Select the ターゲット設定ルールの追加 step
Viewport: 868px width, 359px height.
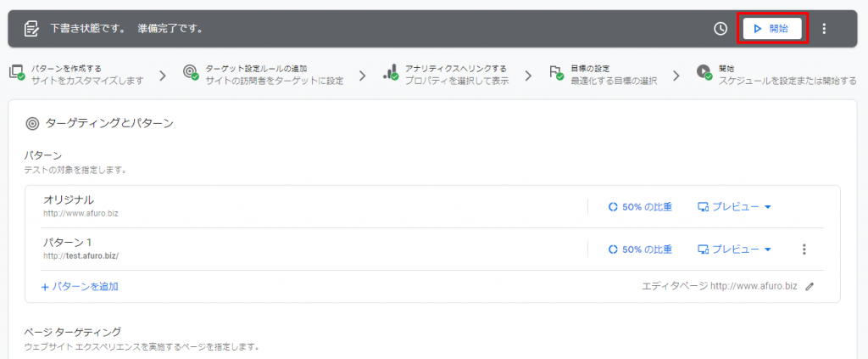(263, 75)
